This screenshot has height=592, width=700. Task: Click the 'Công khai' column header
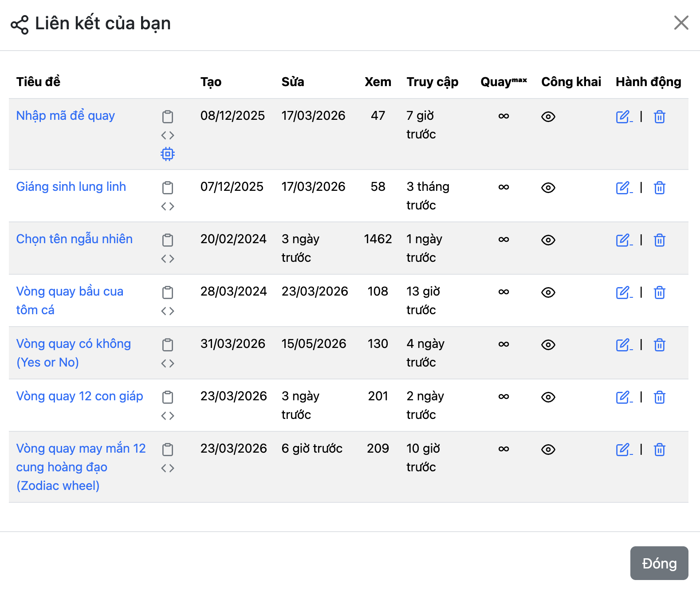pos(571,82)
